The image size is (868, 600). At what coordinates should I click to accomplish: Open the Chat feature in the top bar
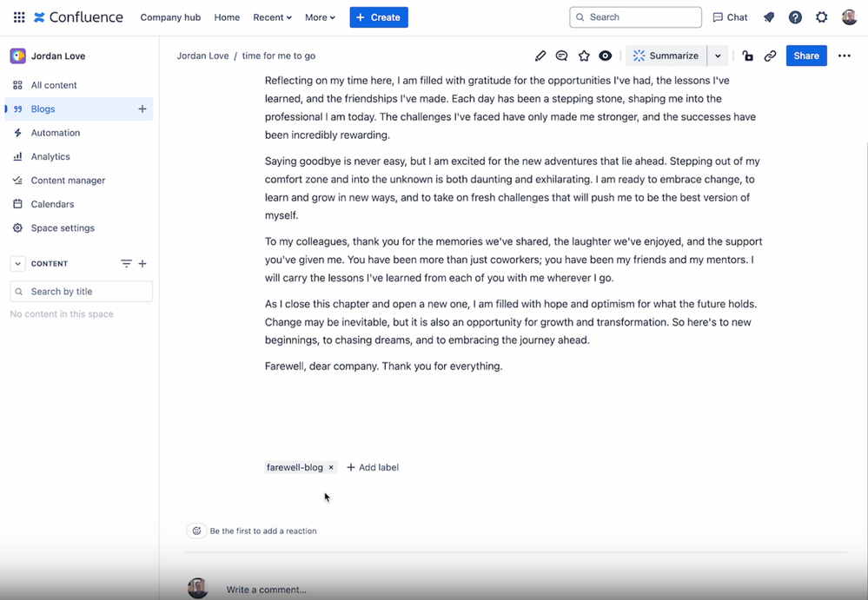click(x=730, y=16)
